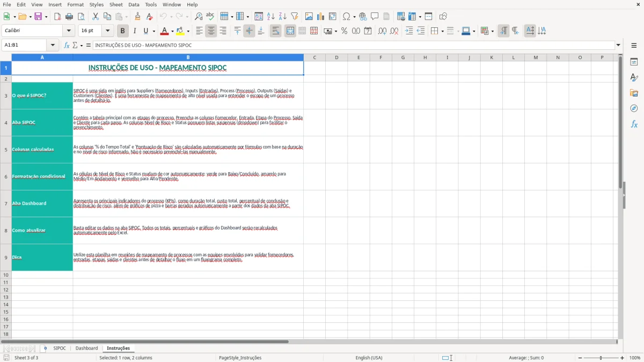
Task: Open the Format menu
Action: [76, 4]
